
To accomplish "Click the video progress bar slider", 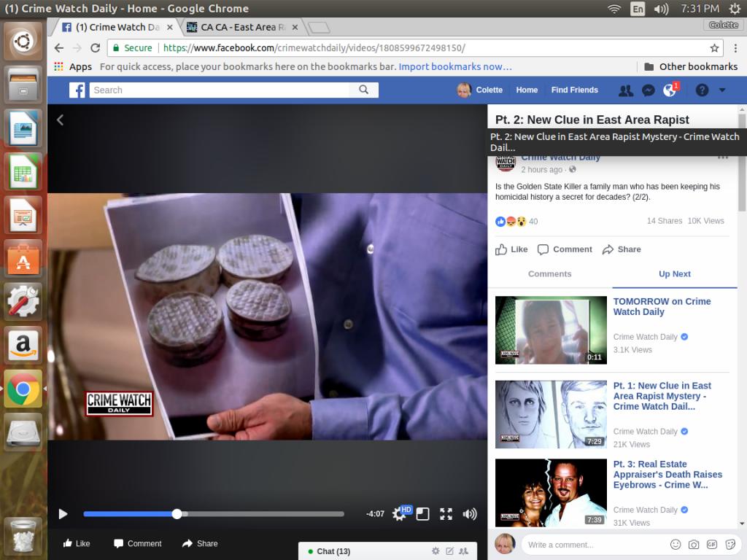I will click(x=177, y=514).
